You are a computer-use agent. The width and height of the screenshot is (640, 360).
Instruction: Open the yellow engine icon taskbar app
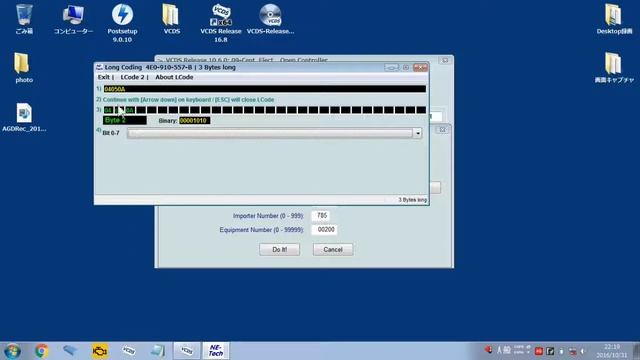100,351
